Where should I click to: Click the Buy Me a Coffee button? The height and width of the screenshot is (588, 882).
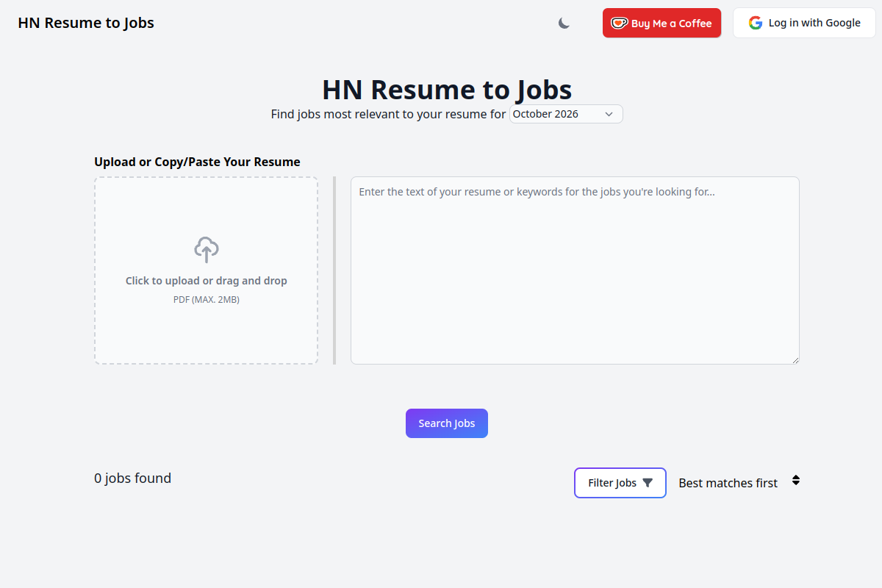(x=661, y=23)
